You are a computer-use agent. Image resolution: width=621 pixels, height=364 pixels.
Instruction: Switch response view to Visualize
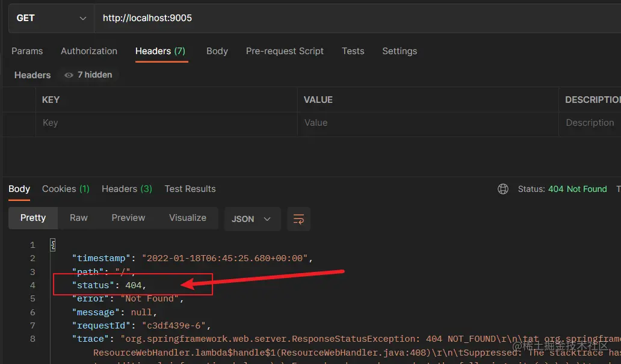(188, 218)
